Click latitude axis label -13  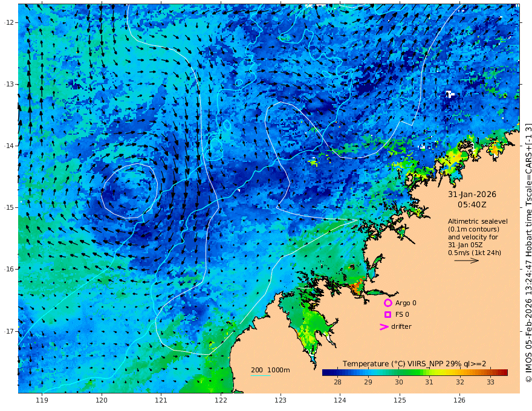(9, 84)
